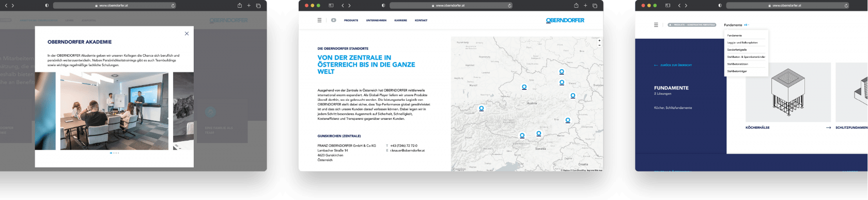868x200 pixels.
Task: Choose Fundamente in the dropdown list
Action: (x=734, y=36)
